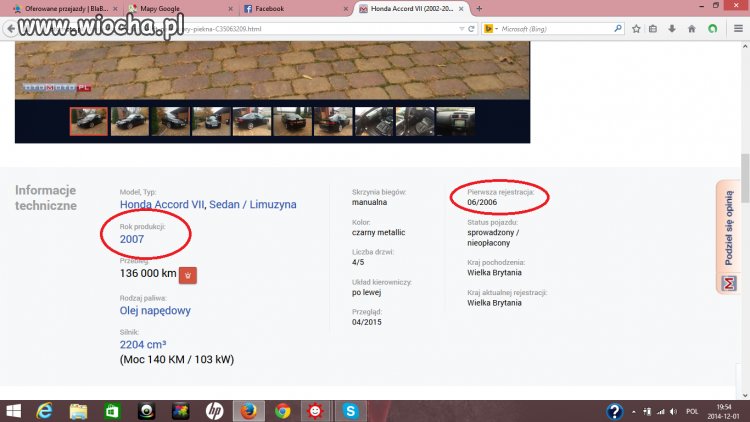The width and height of the screenshot is (750, 422).
Task: Go to the Firefox home page icon
Action: (x=692, y=29)
